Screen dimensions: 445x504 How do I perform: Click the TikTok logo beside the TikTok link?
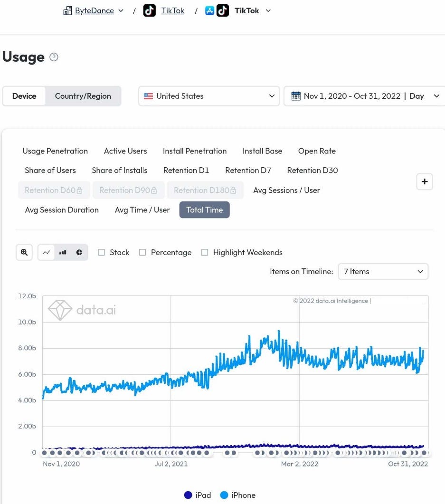point(150,10)
